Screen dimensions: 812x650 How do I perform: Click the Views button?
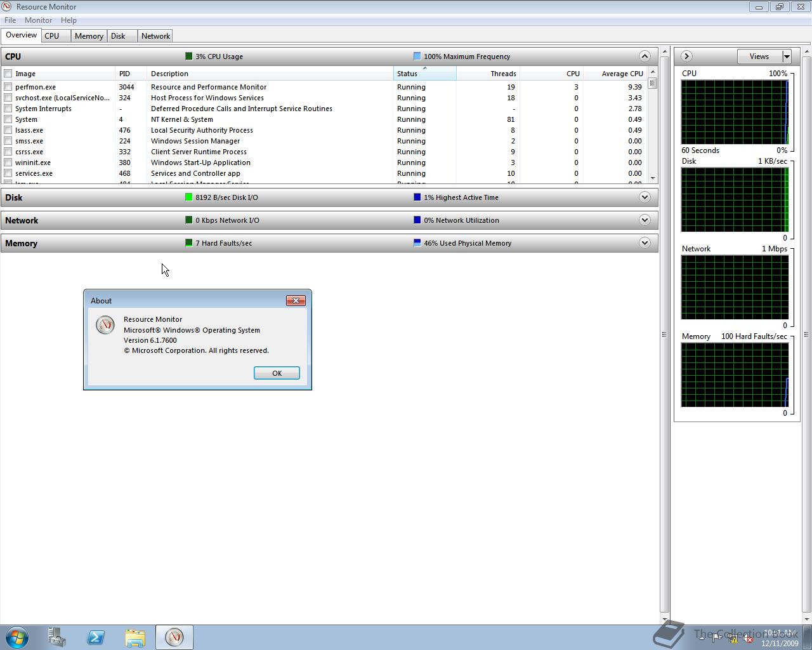759,56
